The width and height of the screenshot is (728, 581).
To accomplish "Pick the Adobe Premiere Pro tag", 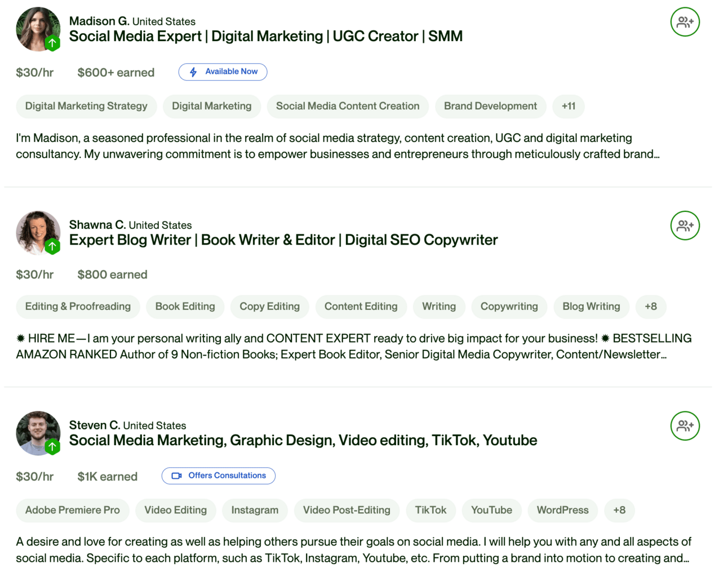I will [72, 510].
